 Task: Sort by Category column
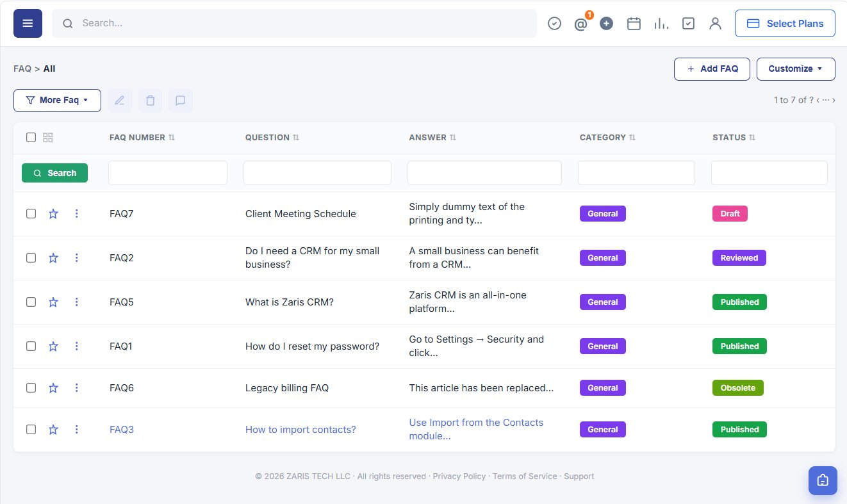pos(608,138)
